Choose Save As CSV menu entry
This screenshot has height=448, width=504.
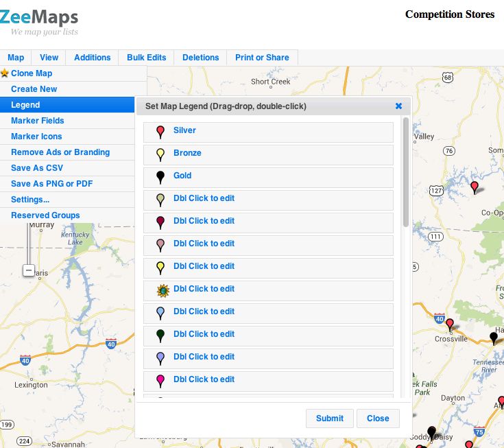tap(36, 168)
